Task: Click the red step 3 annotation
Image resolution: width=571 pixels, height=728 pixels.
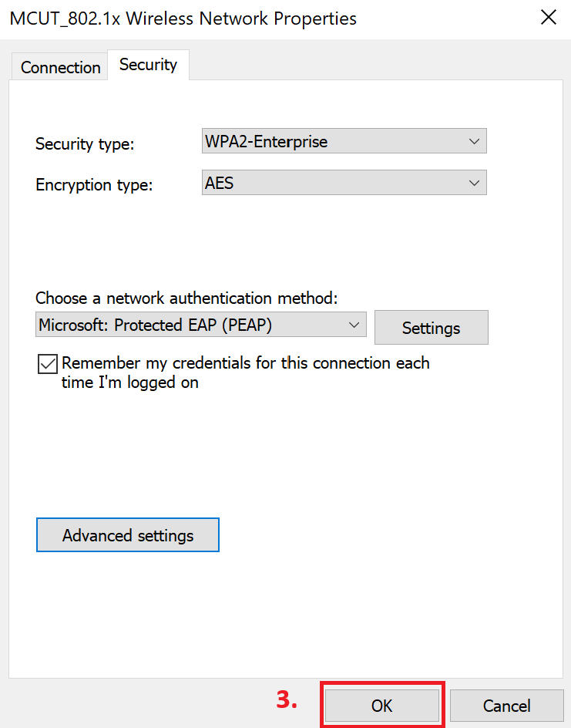Action: [287, 700]
